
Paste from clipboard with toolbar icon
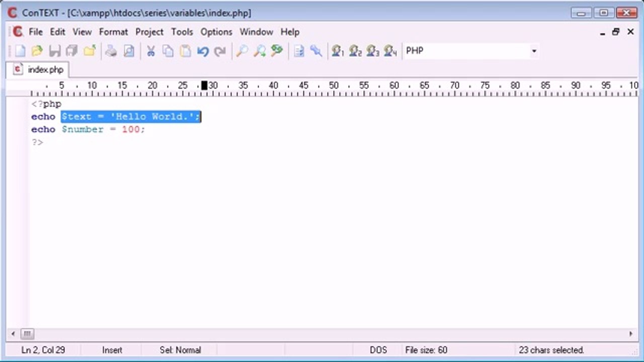(x=186, y=51)
